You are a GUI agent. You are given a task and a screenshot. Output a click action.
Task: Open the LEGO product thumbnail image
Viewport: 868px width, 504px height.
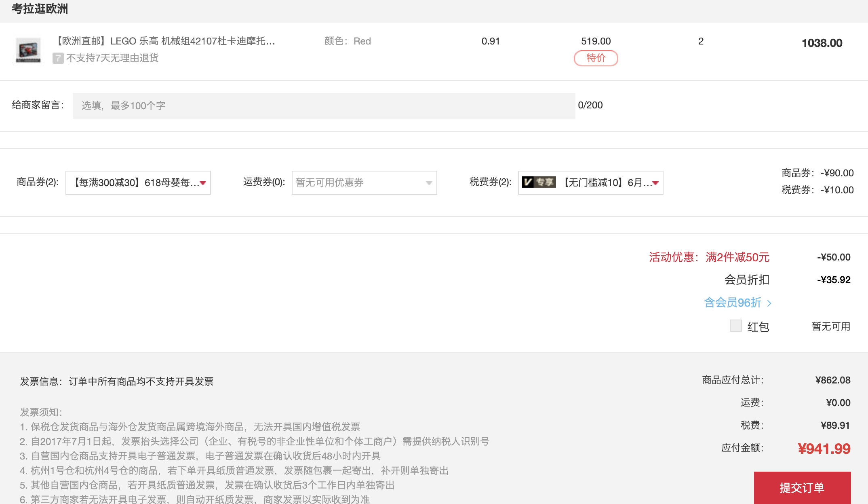28,51
